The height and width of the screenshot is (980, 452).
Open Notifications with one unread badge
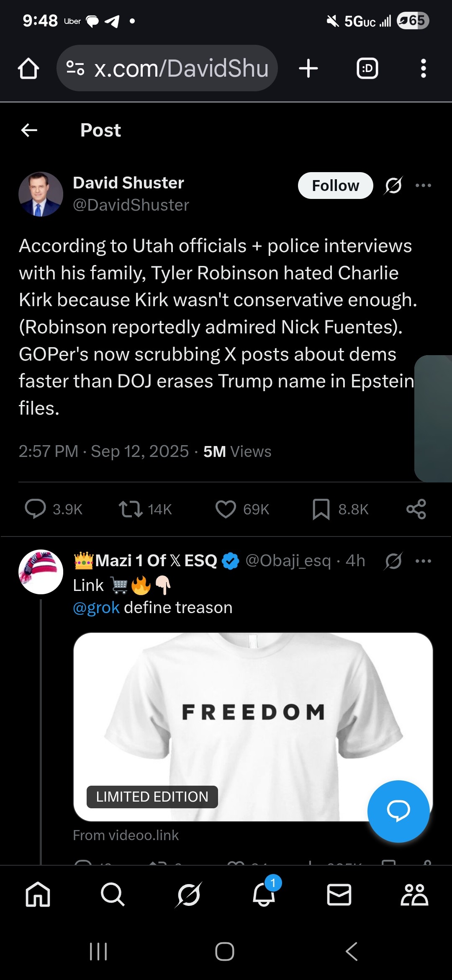click(264, 895)
